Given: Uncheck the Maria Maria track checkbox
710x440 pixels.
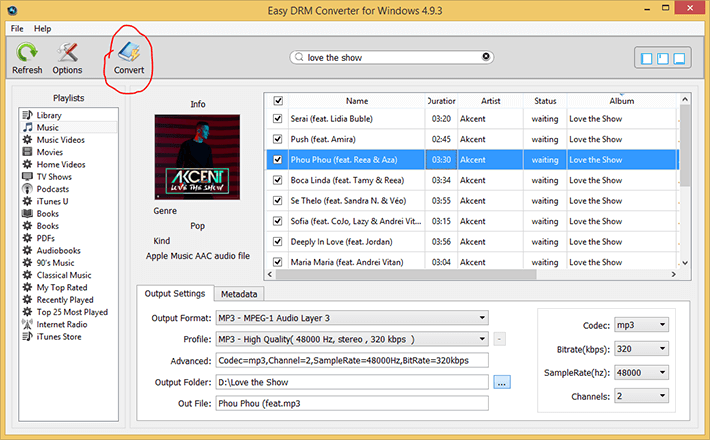Looking at the screenshot, I should pos(278,262).
